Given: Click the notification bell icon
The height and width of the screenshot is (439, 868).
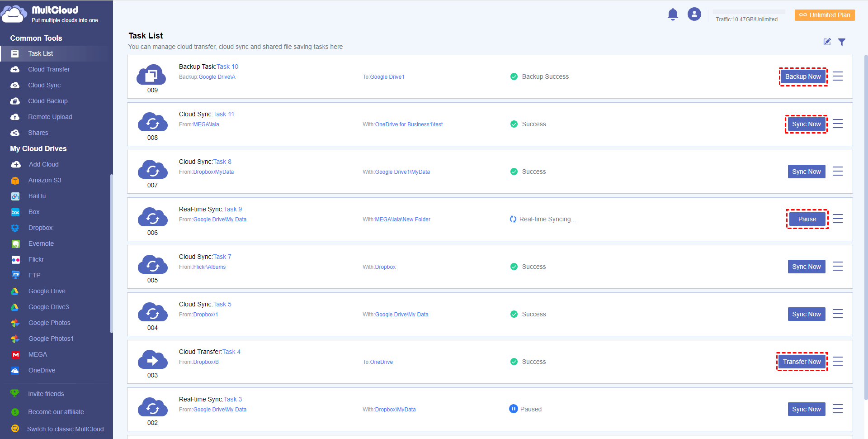Looking at the screenshot, I should click(673, 14).
